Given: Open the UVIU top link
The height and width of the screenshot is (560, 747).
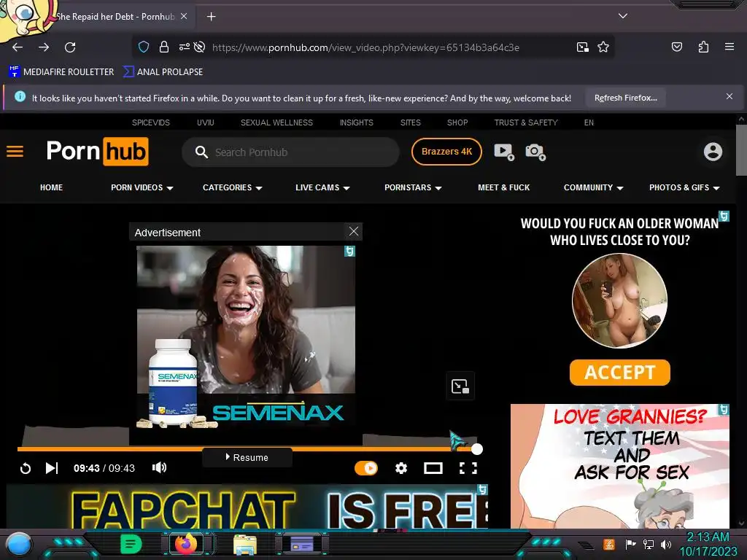Looking at the screenshot, I should point(205,122).
